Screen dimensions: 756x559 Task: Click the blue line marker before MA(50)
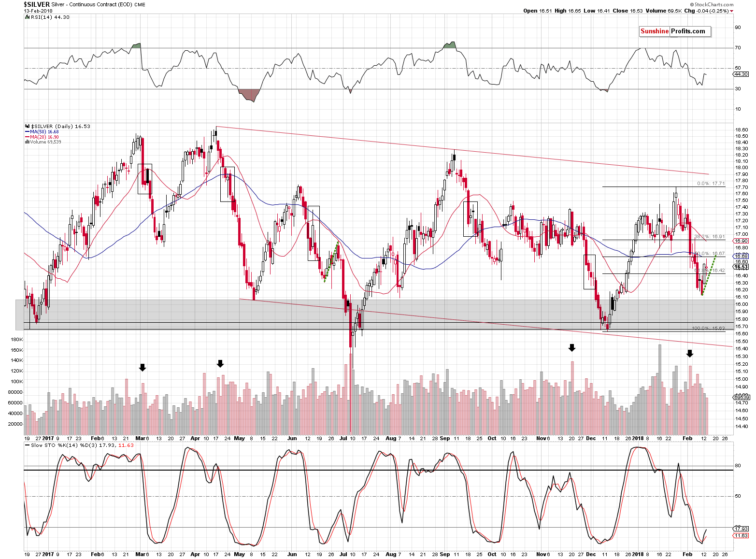27,132
